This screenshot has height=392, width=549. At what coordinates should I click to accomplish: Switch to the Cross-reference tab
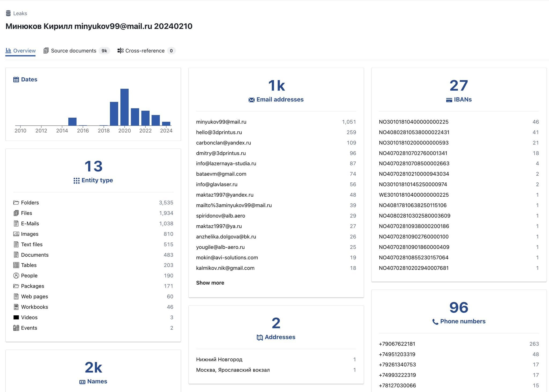point(144,51)
